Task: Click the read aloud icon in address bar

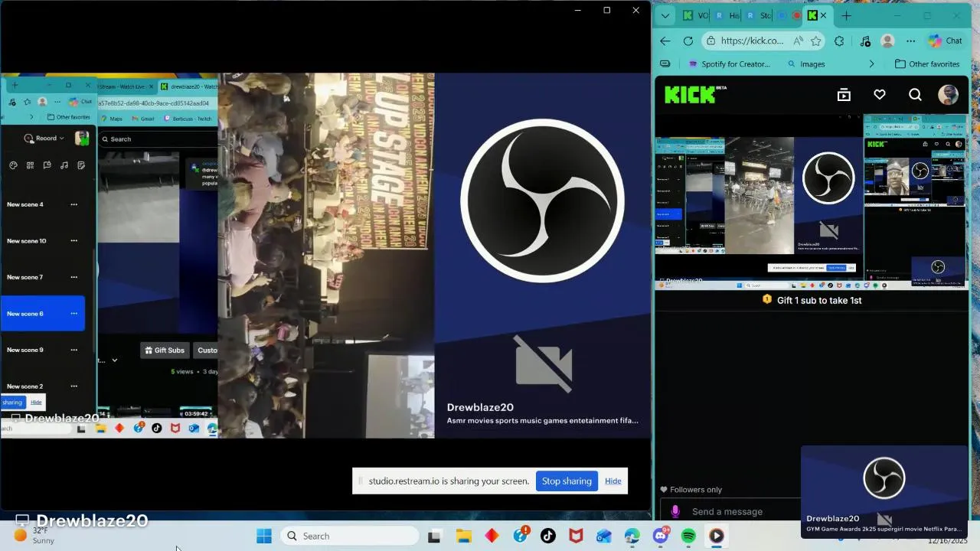Action: [x=799, y=41]
